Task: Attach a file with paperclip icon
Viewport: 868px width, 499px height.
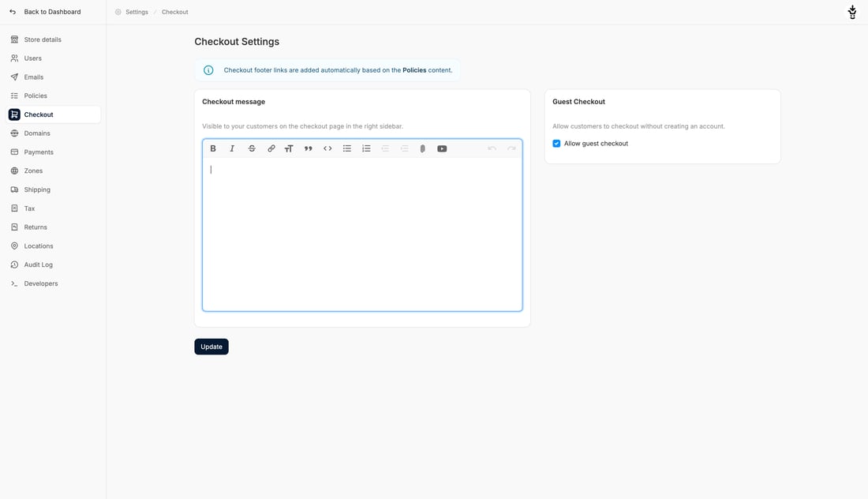Action: tap(422, 148)
